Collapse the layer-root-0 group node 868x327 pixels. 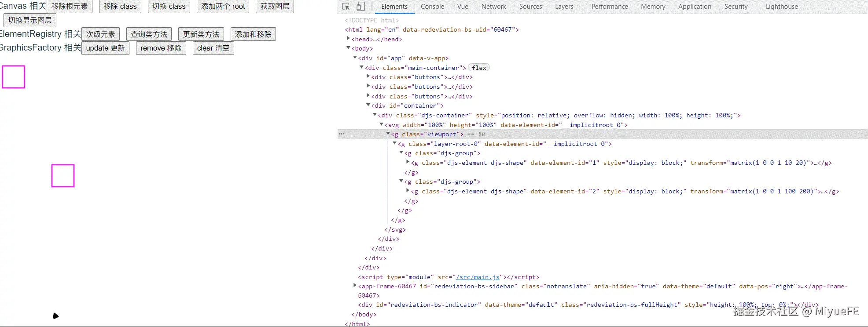394,143
